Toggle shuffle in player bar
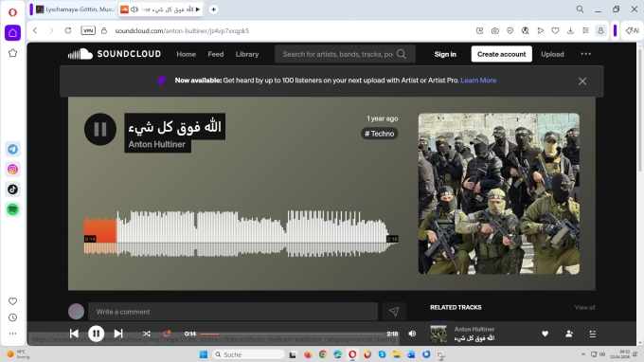 pyautogui.click(x=146, y=334)
